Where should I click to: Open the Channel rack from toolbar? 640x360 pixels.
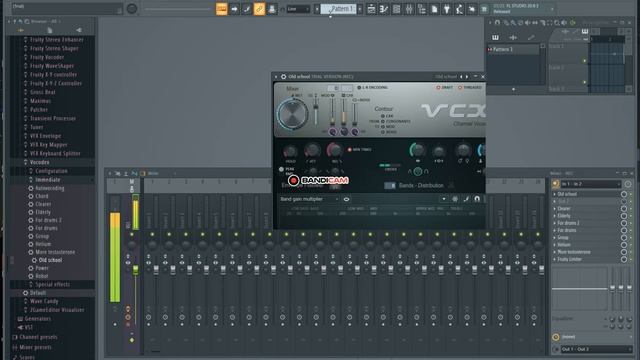tap(396, 9)
